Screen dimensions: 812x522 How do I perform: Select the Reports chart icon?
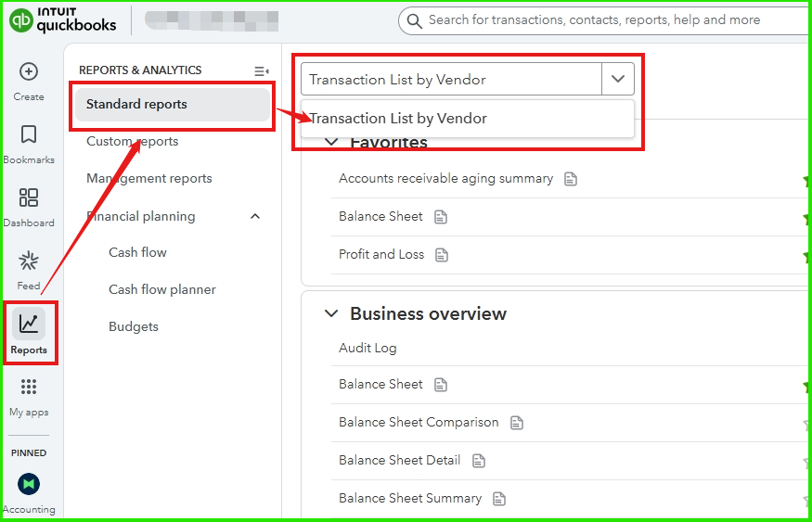(x=29, y=324)
